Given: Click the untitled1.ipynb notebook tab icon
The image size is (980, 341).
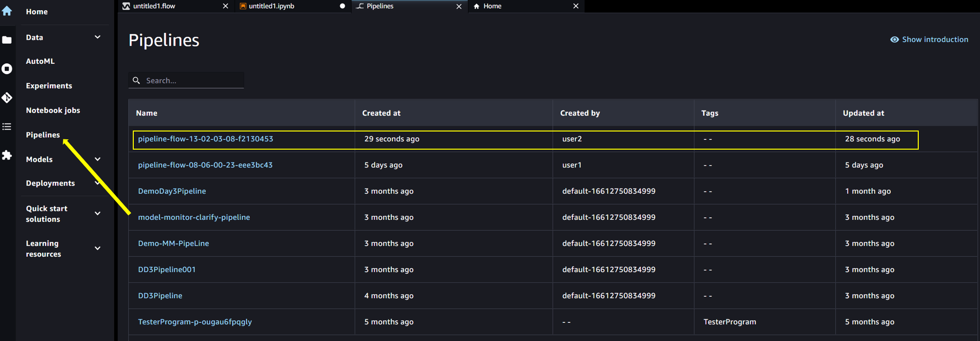Looking at the screenshot, I should point(243,6).
